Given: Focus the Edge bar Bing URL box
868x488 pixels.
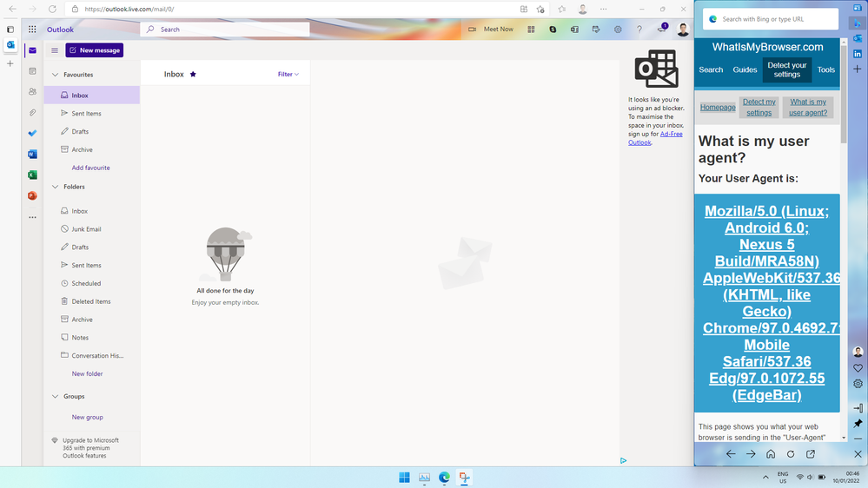Looking at the screenshot, I should pos(771,19).
